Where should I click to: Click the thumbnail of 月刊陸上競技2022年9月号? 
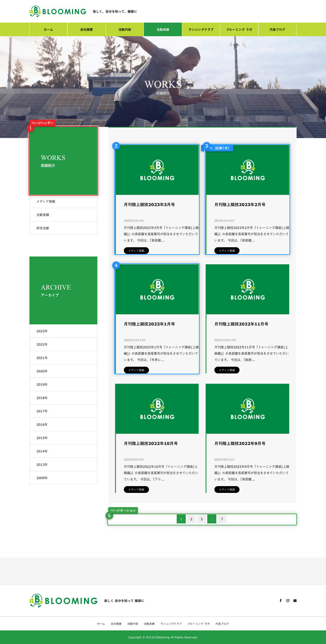pyautogui.click(x=247, y=409)
